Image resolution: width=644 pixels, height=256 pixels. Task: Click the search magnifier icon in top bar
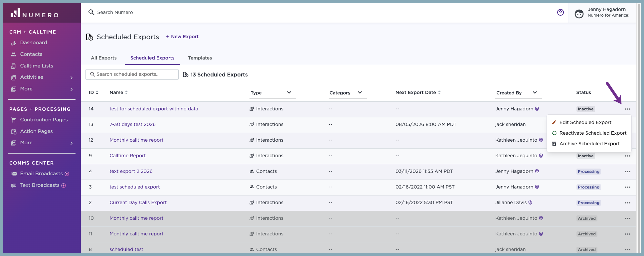(x=91, y=12)
